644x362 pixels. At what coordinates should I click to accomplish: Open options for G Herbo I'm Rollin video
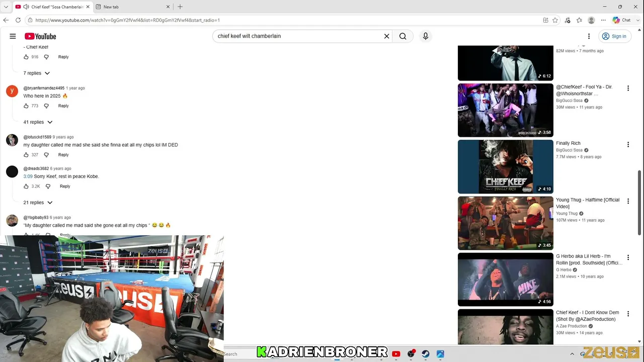[628, 257]
